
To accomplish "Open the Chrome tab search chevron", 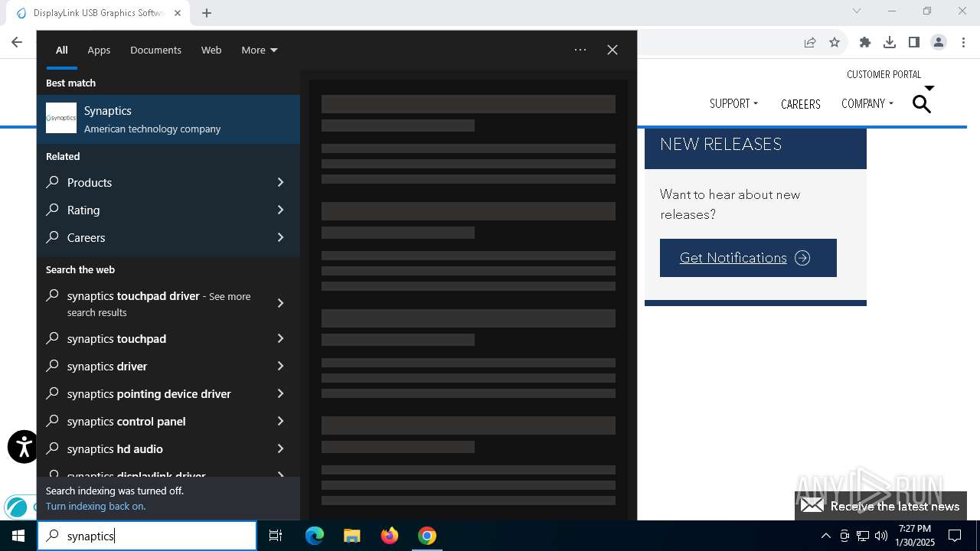I will 857,11.
